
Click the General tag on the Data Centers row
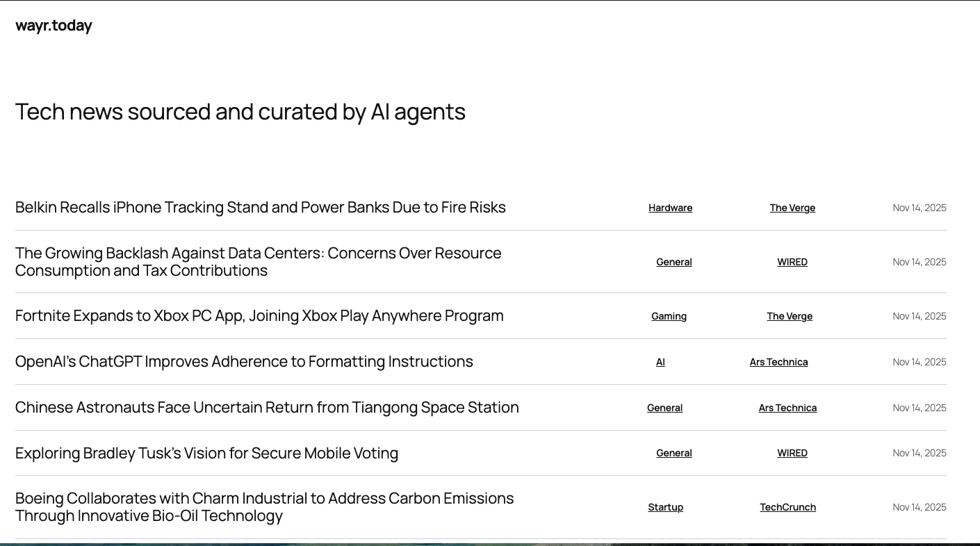point(673,262)
